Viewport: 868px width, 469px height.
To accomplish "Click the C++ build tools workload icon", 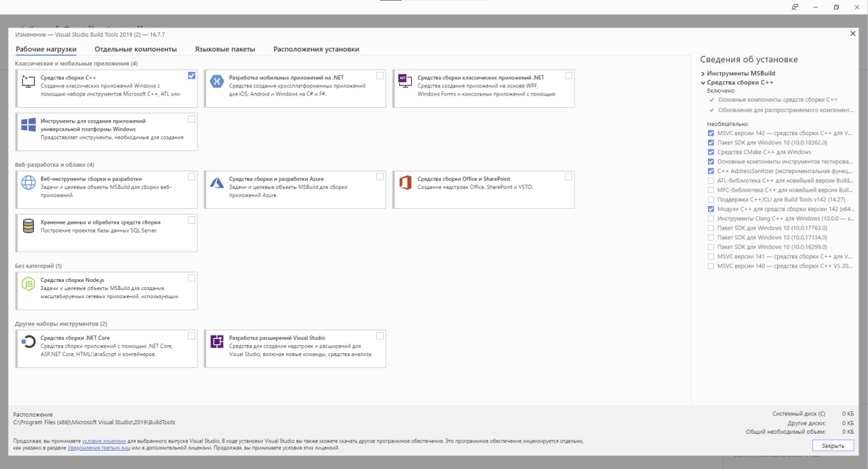I will [x=28, y=81].
